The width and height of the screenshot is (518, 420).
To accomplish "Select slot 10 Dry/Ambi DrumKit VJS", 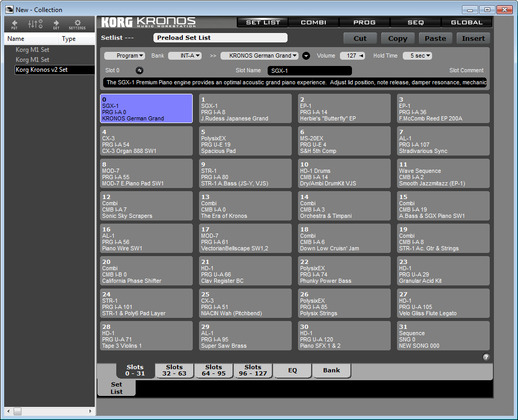I will [344, 173].
